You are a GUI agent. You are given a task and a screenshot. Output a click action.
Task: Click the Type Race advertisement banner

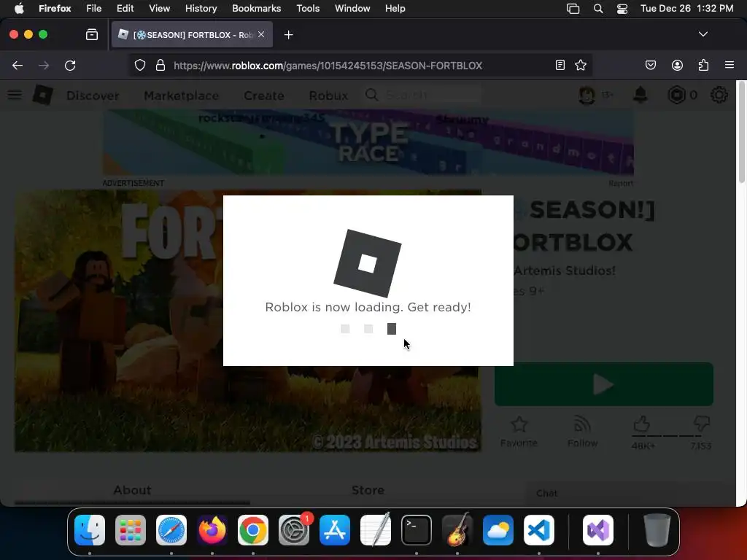coord(368,142)
